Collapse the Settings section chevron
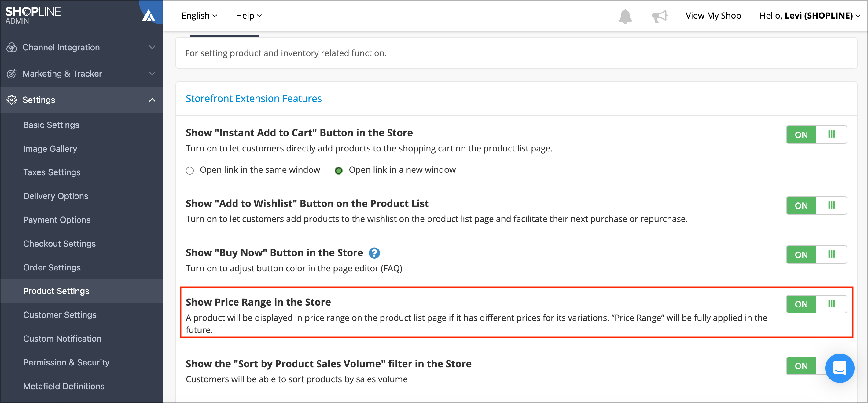Viewport: 868px width, 403px height. (152, 100)
